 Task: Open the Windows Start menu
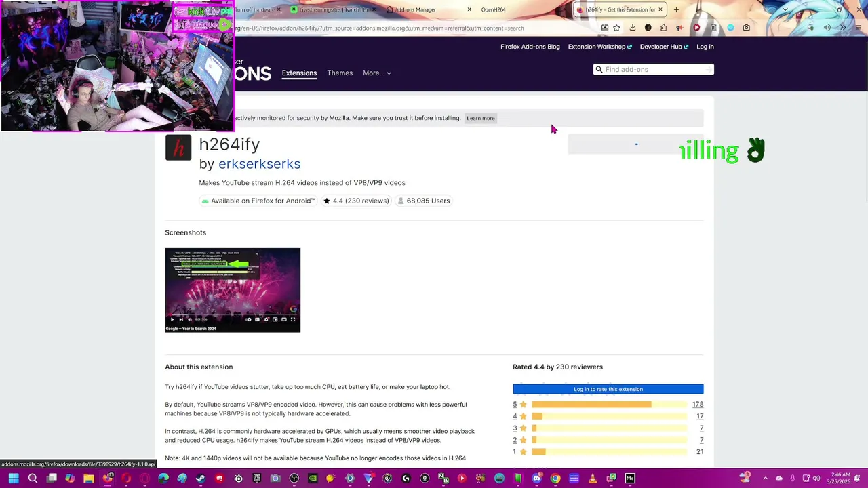(13, 479)
